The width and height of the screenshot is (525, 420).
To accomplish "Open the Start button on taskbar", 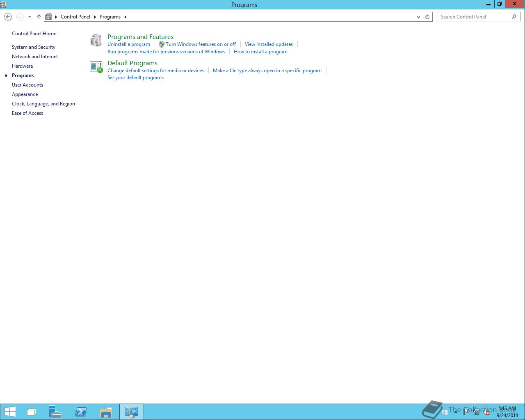I will pyautogui.click(x=10, y=412).
